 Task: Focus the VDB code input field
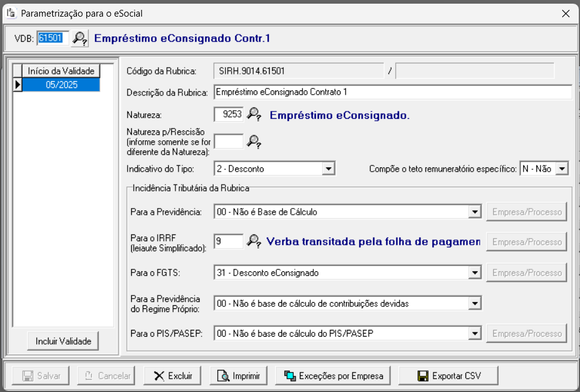(50, 38)
